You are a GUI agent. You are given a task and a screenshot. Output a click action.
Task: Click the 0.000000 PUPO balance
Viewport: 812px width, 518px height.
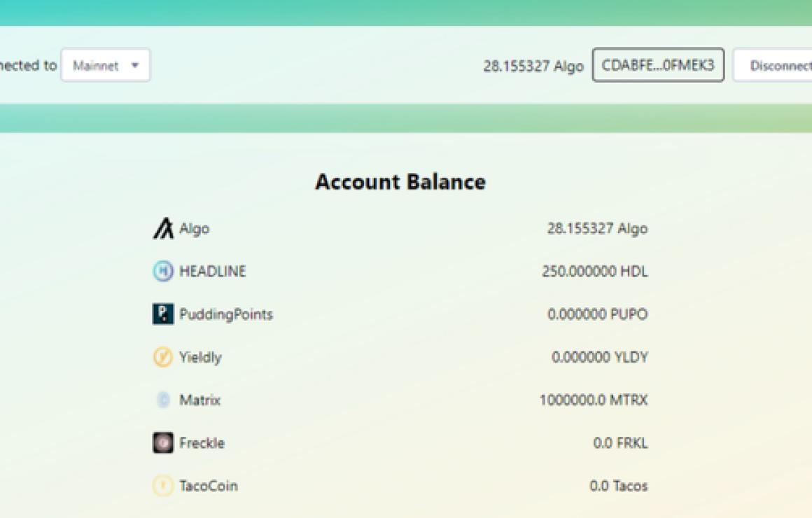(598, 314)
